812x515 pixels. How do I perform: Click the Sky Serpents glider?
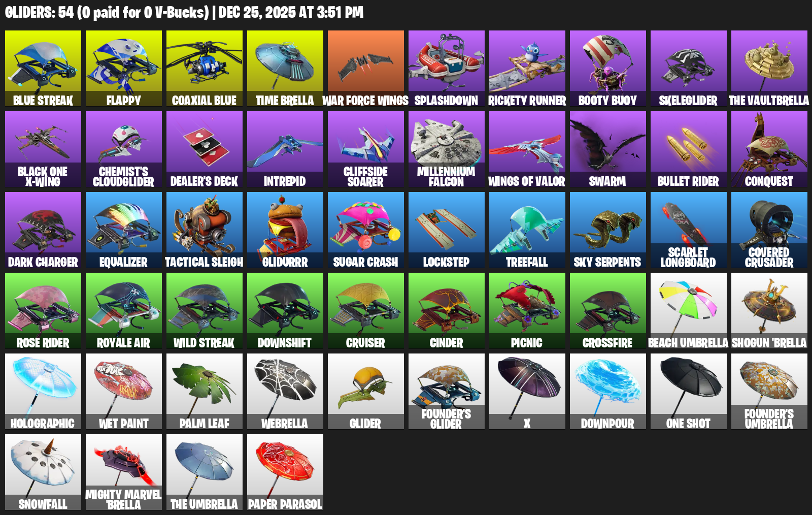coord(608,230)
